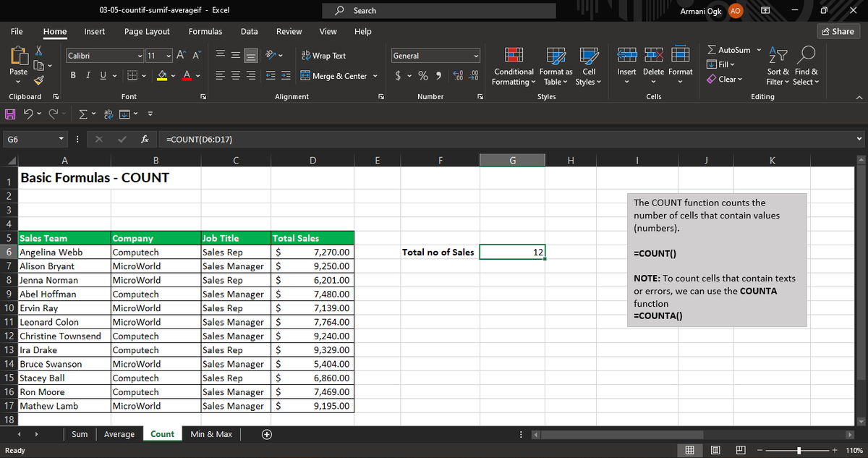This screenshot has width=868, height=458.
Task: Open the Sum worksheet tab
Action: pos(80,434)
